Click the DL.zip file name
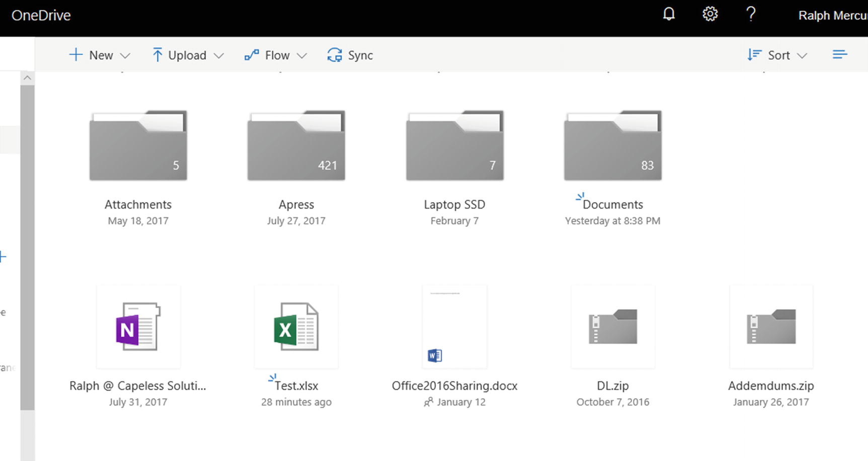Screen dimensions: 868x461 click(x=613, y=386)
